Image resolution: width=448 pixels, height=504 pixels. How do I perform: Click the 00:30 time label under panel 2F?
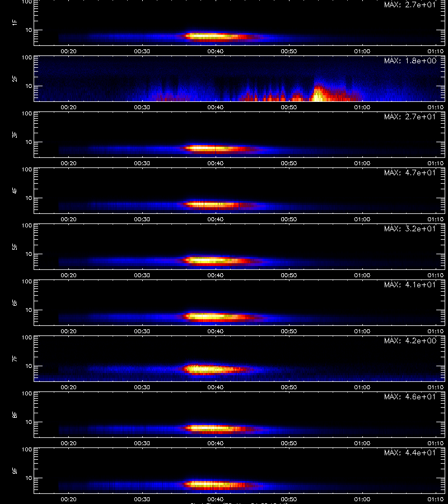[142, 107]
